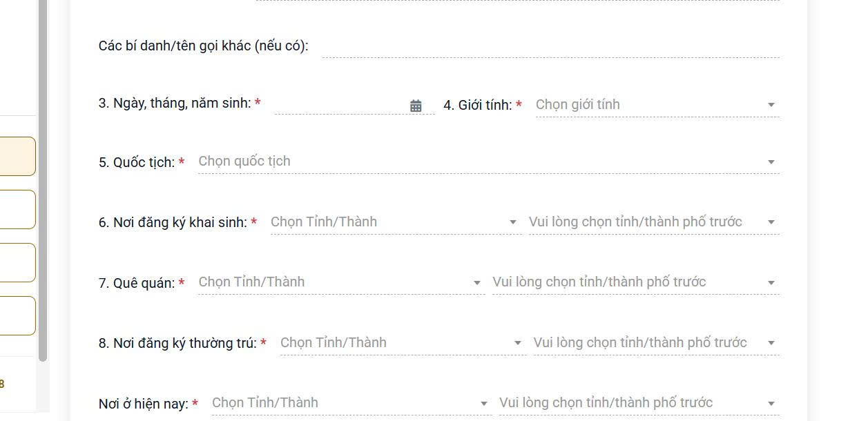Click the date of birth input field
The image size is (868, 421).
[340, 105]
